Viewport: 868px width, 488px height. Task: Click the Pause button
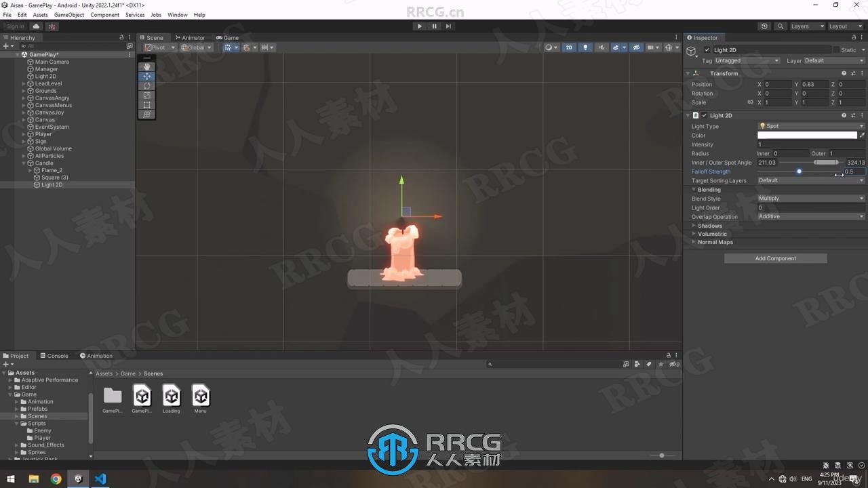[x=434, y=26]
